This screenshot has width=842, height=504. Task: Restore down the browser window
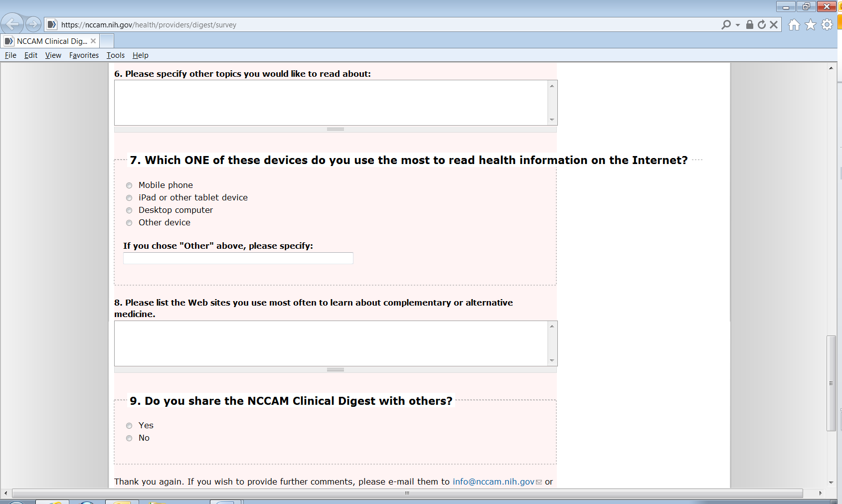click(x=806, y=7)
